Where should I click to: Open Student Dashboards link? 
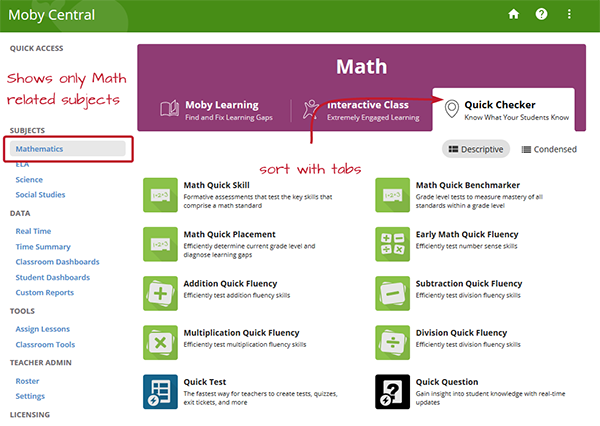52,277
